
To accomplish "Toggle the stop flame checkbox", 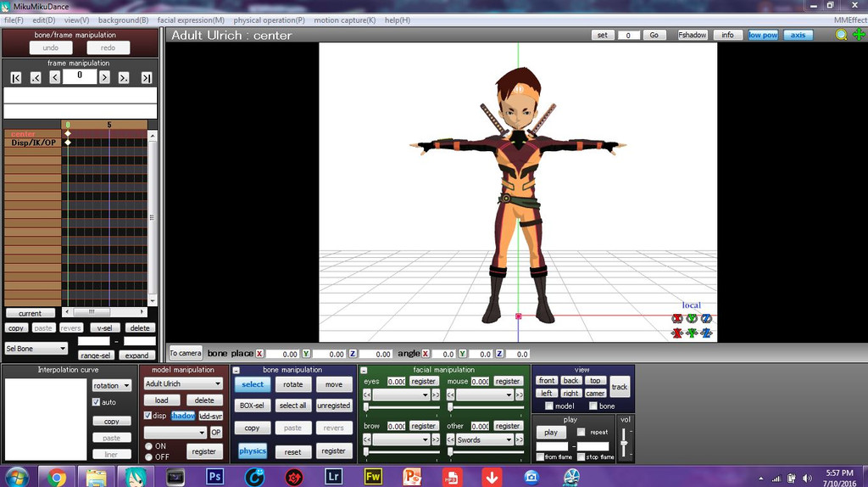I will 581,457.
